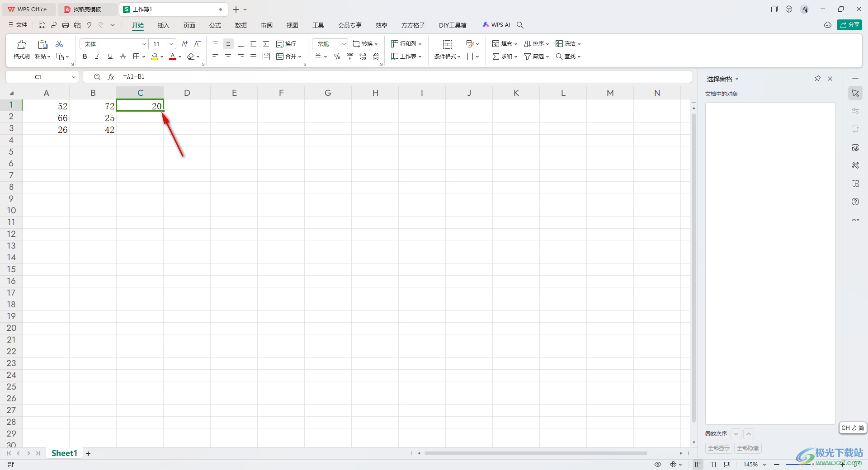
Task: Click the Save icon in quick access toolbar
Action: click(x=42, y=25)
